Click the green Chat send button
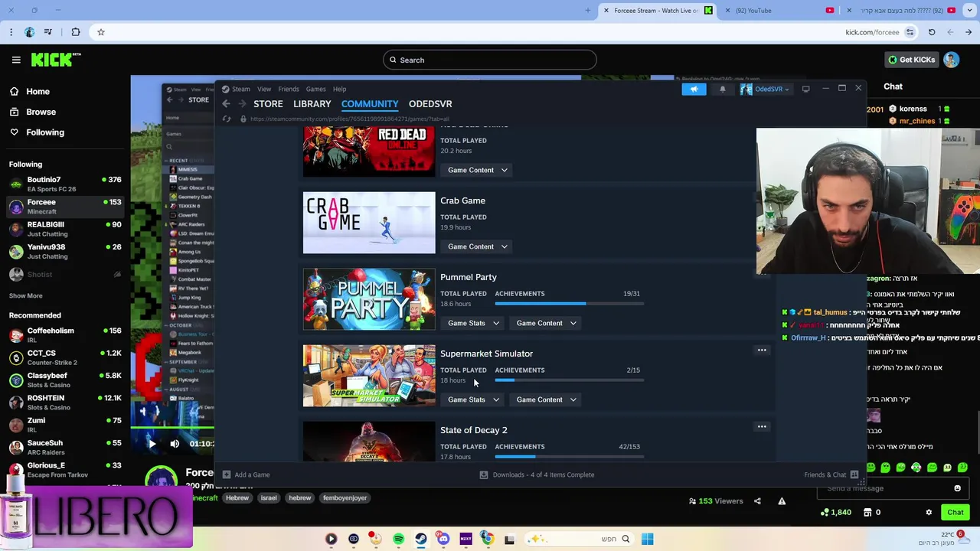The height and width of the screenshot is (551, 980). (955, 513)
